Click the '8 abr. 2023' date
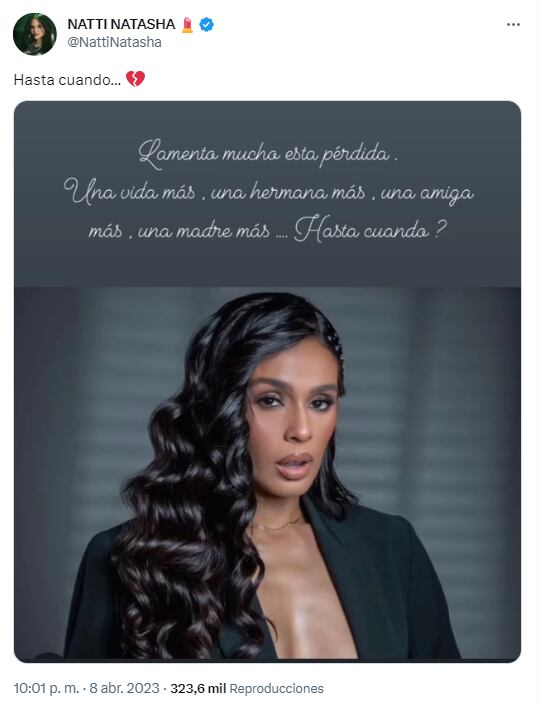 (124, 688)
